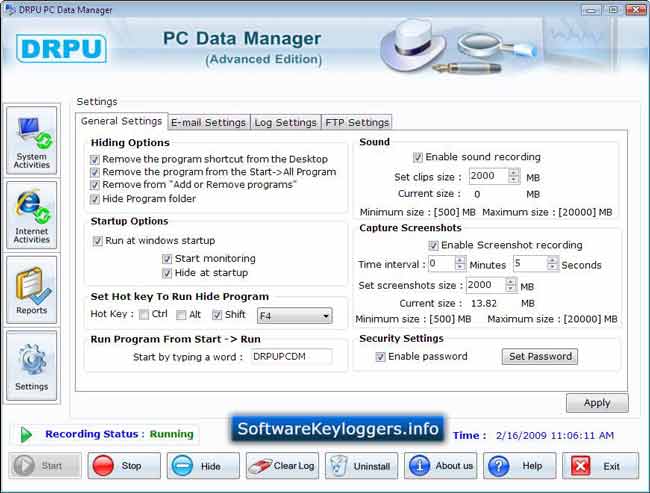Click the time '2/16/2009 11:06:11 AM'
This screenshot has width=650, height=493.
tap(555, 435)
